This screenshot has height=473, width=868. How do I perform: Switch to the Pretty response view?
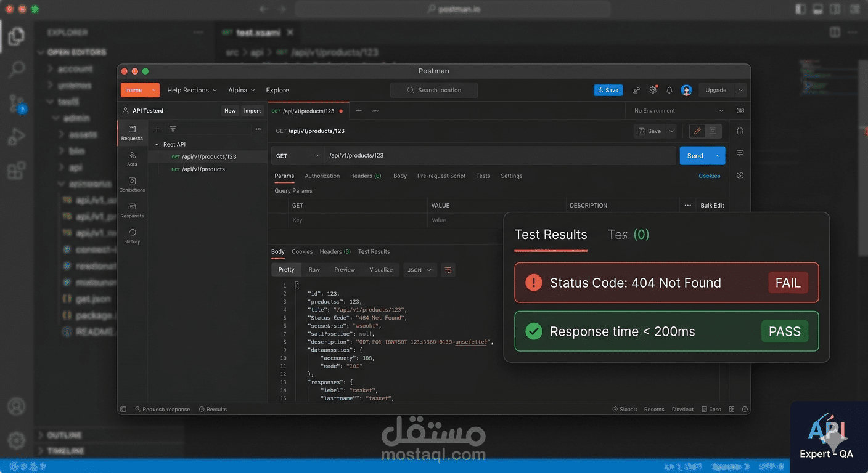pos(286,269)
